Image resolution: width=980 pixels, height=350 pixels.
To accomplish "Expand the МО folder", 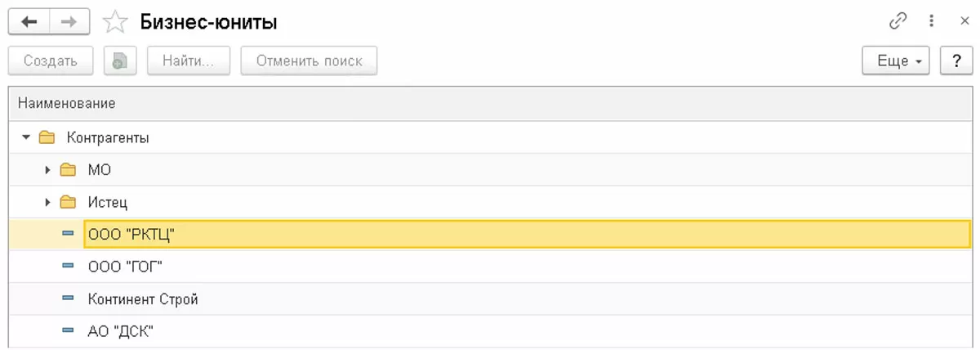I will pos(47,170).
